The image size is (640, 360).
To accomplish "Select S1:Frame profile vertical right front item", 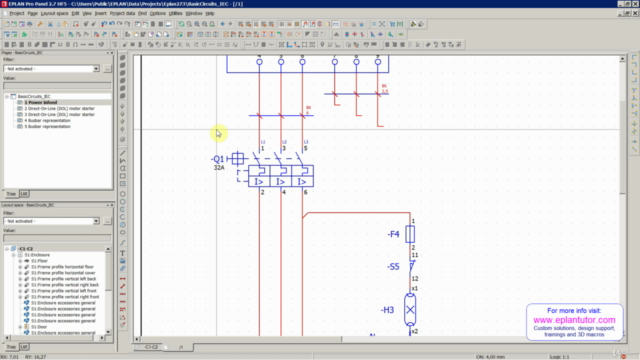I will pos(65,297).
